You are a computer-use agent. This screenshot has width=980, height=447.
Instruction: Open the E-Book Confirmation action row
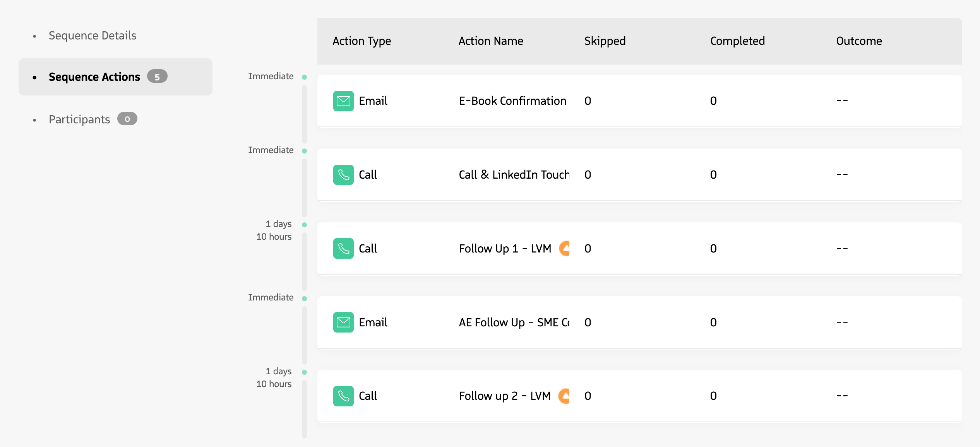tap(639, 101)
